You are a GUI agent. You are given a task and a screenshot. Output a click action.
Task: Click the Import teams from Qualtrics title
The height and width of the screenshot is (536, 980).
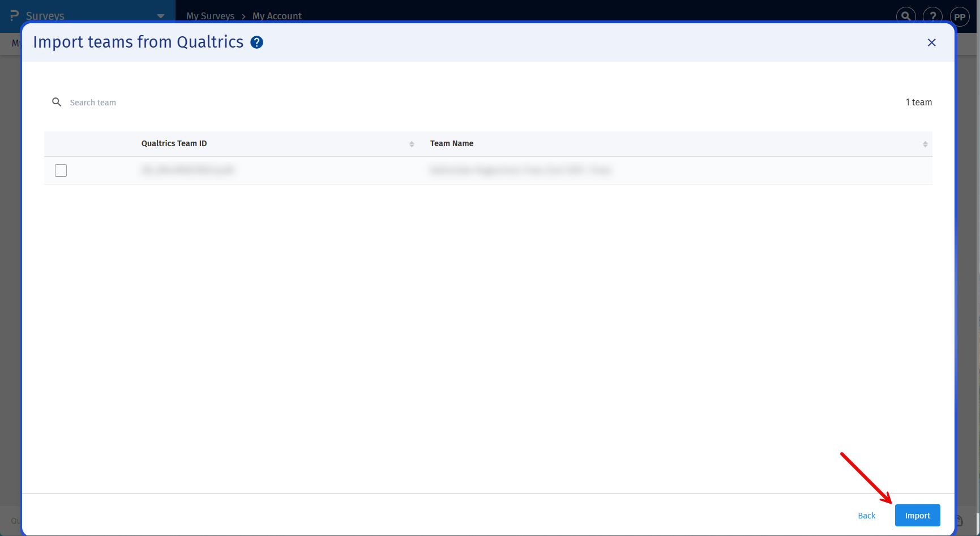pos(138,42)
